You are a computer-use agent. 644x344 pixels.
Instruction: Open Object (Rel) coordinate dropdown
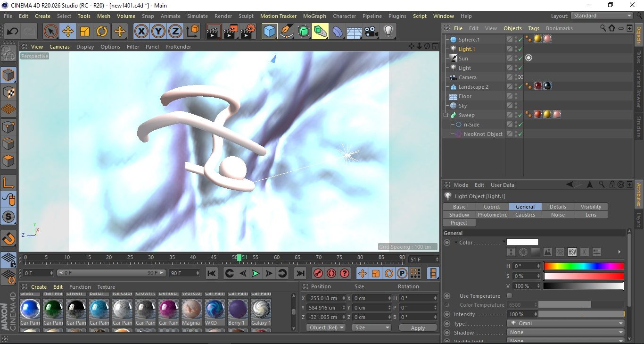tap(326, 327)
